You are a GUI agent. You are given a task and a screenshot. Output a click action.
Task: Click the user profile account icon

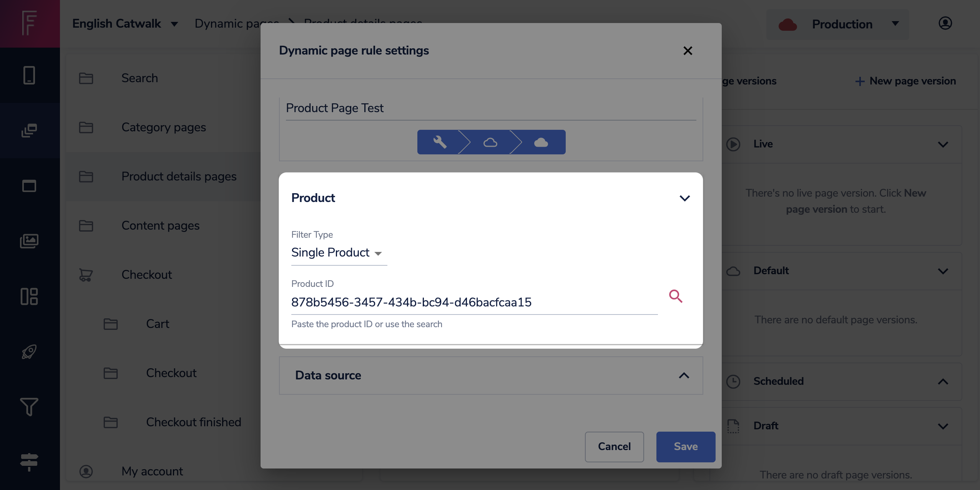945,23
